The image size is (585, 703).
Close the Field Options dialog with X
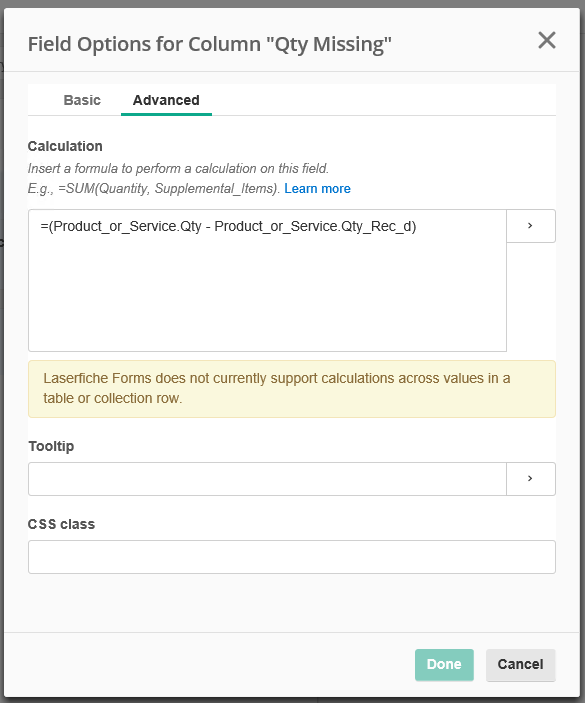coord(546,40)
